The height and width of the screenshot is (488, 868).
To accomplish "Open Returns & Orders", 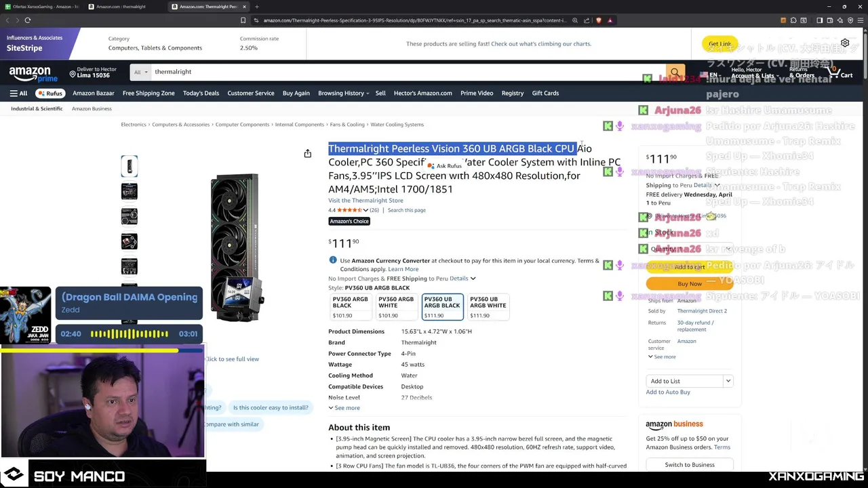I will 800,73.
